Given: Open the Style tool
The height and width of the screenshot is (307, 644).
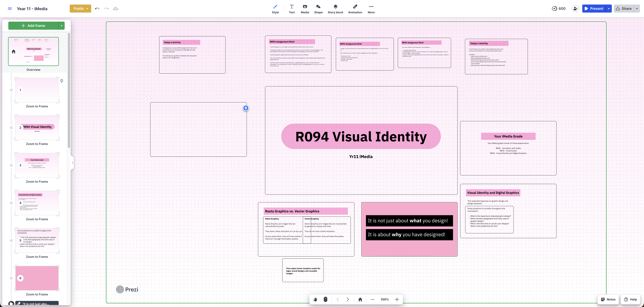Looking at the screenshot, I should pos(275,9).
